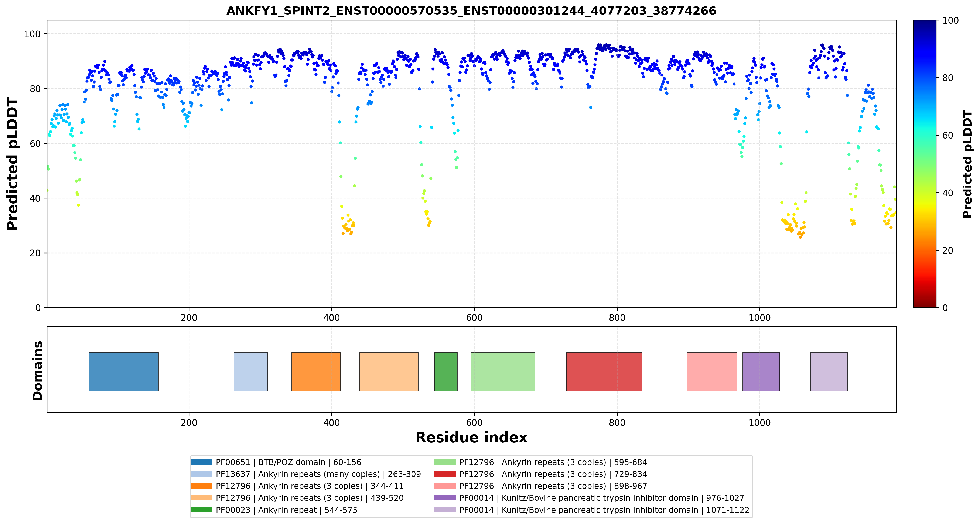Select the pink Ankyrin repeats 898-967 box

pyautogui.click(x=712, y=372)
